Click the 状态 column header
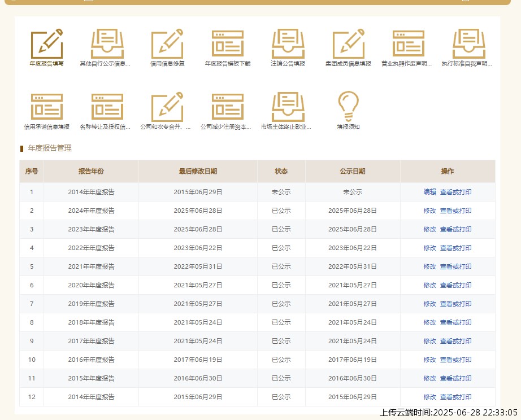Viewport: 521px width, 420px height. (281, 171)
